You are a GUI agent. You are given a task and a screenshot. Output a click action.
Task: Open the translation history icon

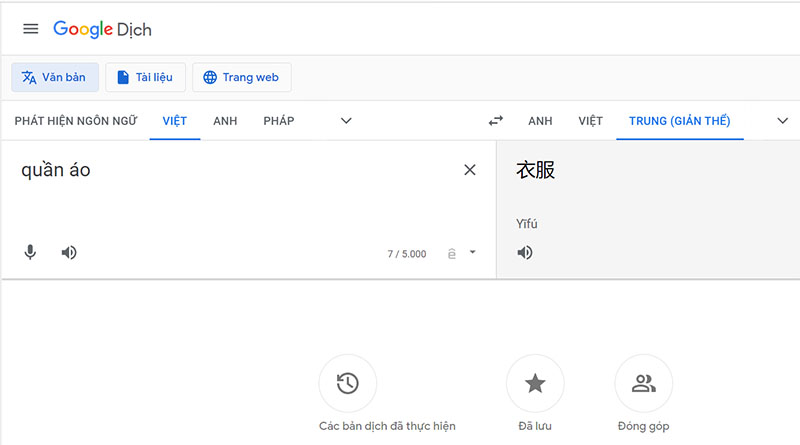point(347,383)
